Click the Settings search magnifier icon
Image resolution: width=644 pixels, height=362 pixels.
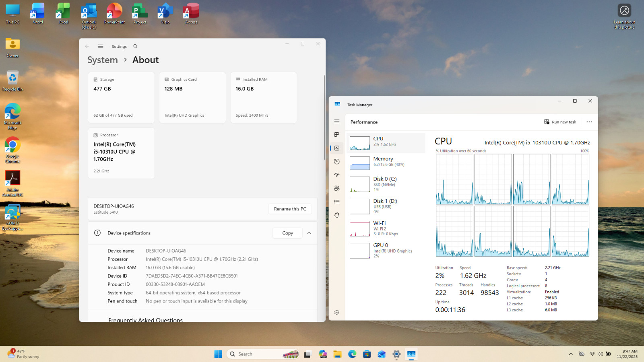coord(135,46)
